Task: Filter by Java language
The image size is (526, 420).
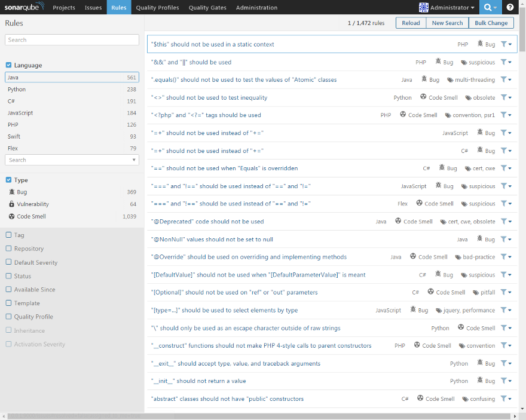Action: 72,77
